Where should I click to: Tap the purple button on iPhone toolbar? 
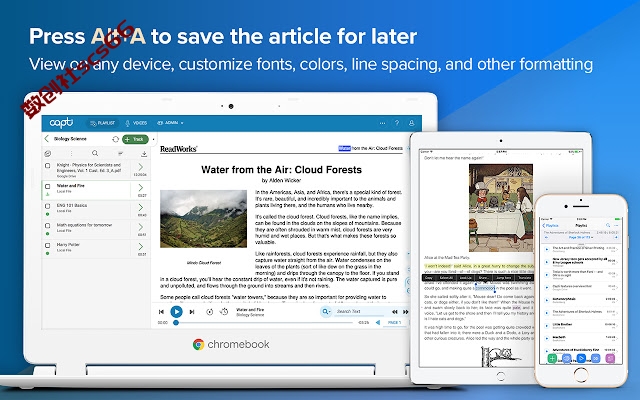(x=610, y=358)
